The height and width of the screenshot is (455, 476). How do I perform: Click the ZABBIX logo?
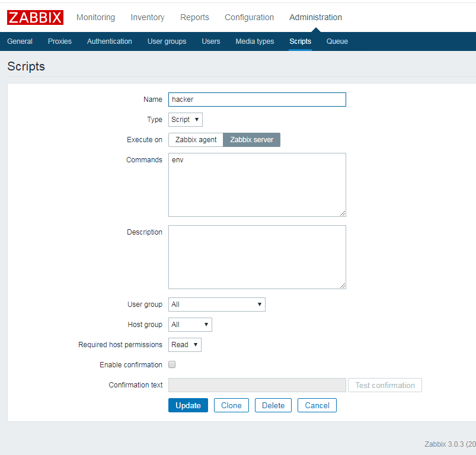[35, 17]
